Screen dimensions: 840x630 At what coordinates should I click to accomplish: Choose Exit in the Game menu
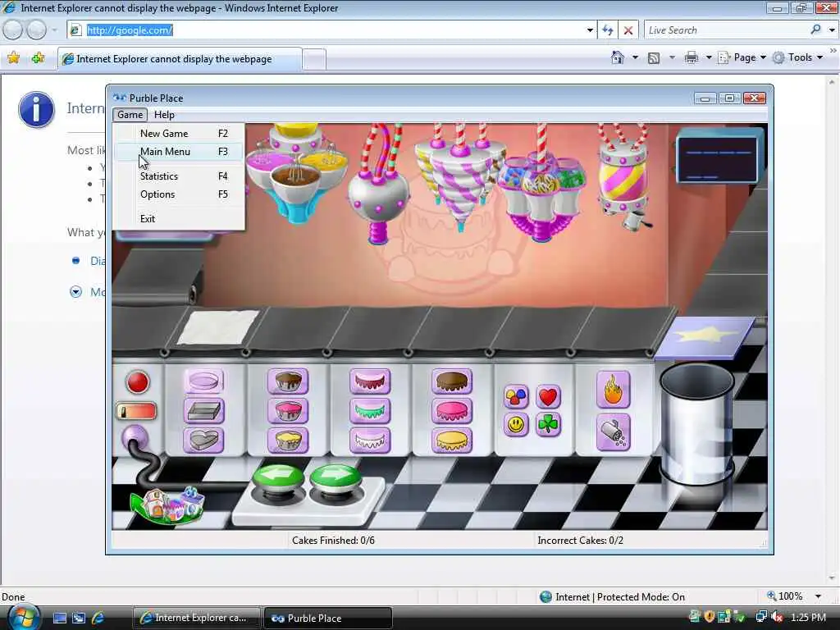[180, 218]
